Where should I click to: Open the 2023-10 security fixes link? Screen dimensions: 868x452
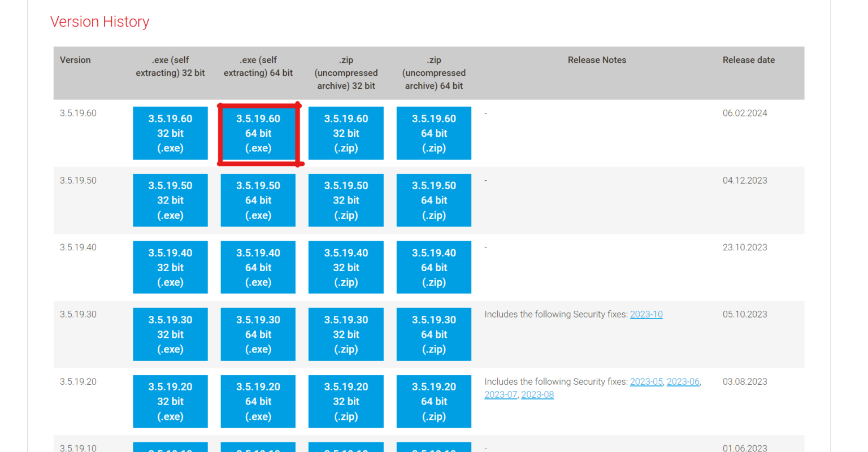pos(646,315)
